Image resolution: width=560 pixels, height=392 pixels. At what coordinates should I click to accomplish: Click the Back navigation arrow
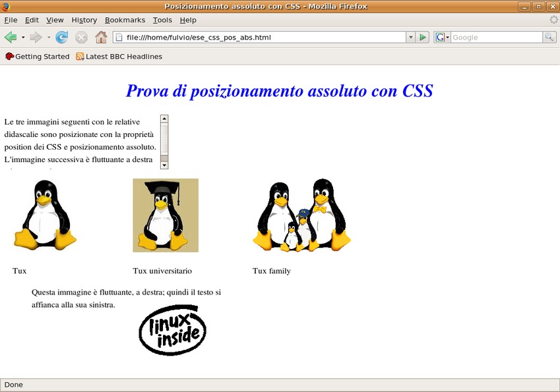coord(11,37)
